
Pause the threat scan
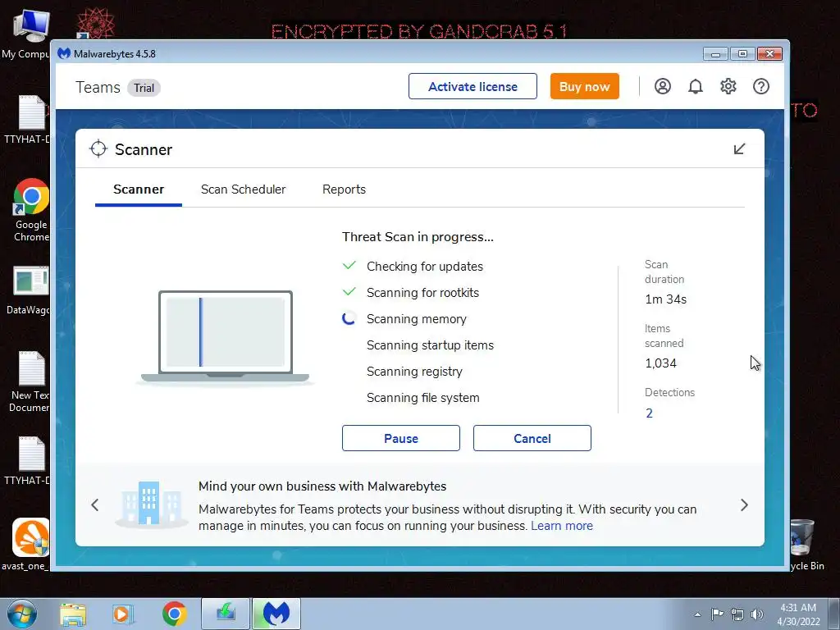click(400, 438)
